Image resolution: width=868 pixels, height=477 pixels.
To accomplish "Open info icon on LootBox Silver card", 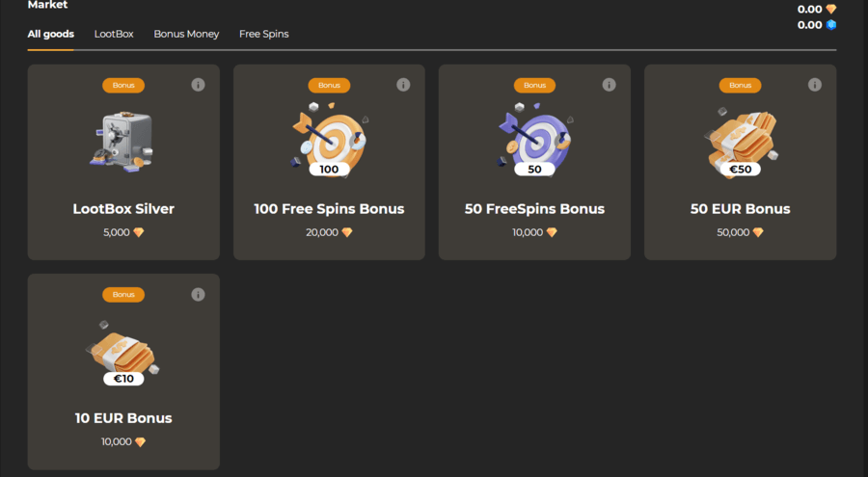I will tap(198, 85).
